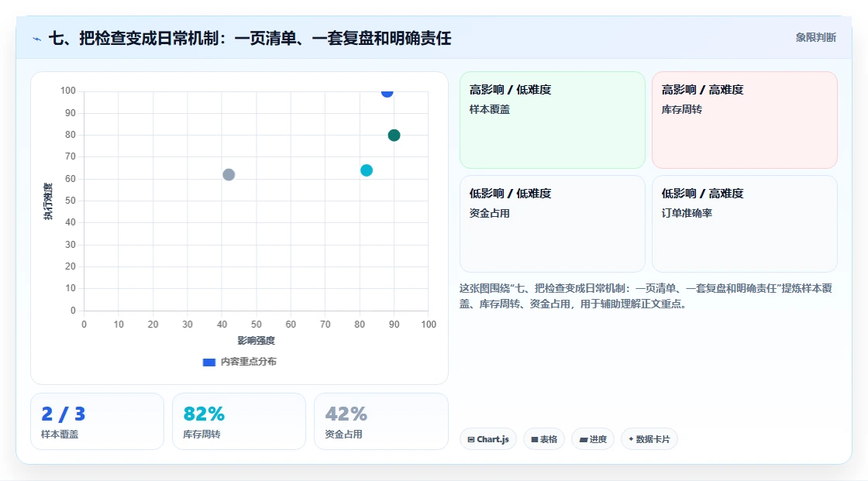Open the 低影响 / 高难度 quadrant card
The height and width of the screenshot is (481, 868).
[x=745, y=224]
